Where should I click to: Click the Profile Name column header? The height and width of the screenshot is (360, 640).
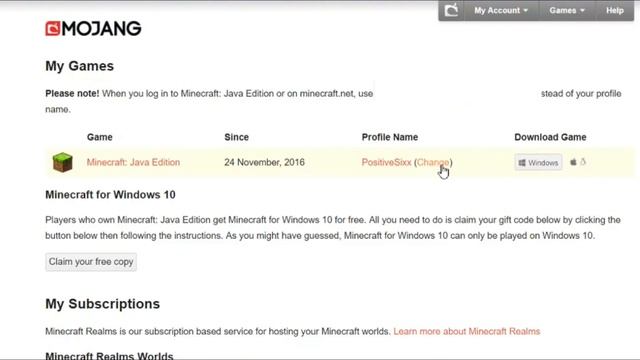point(390,137)
